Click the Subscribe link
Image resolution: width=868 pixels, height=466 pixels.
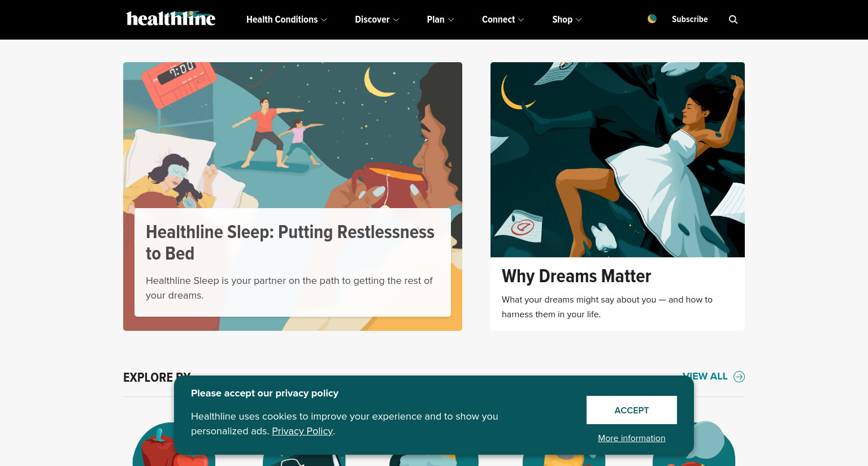coord(689,19)
